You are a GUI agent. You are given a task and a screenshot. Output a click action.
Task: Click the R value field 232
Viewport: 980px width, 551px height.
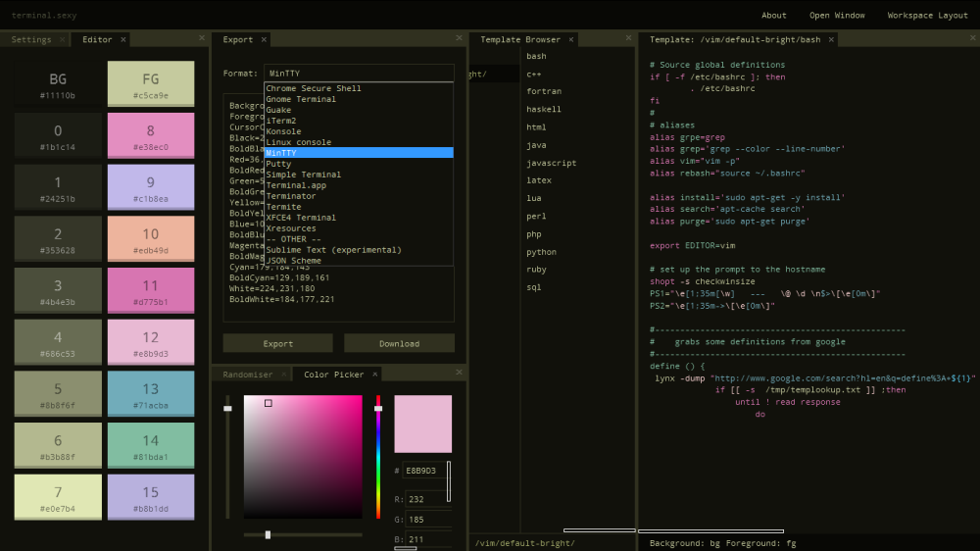(x=427, y=499)
